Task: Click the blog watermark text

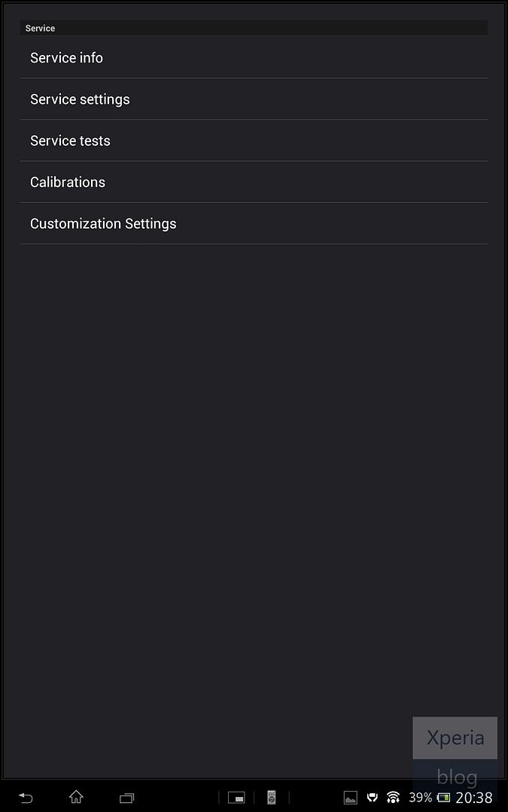Action: coord(457,776)
